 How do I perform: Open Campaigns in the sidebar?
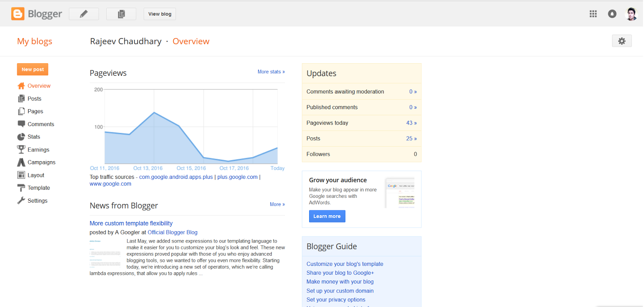[41, 162]
